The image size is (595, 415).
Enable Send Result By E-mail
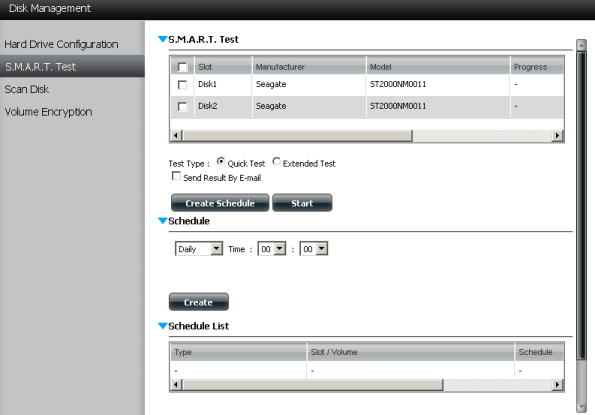tap(176, 176)
